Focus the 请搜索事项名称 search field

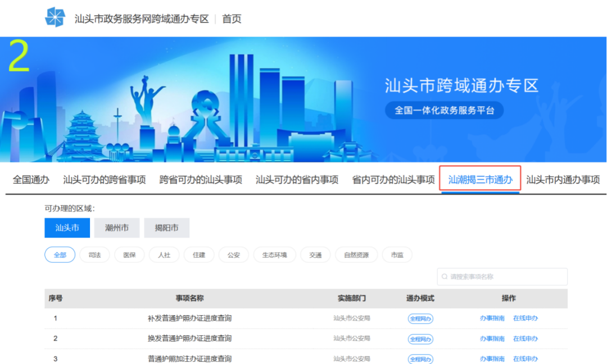coord(502,276)
